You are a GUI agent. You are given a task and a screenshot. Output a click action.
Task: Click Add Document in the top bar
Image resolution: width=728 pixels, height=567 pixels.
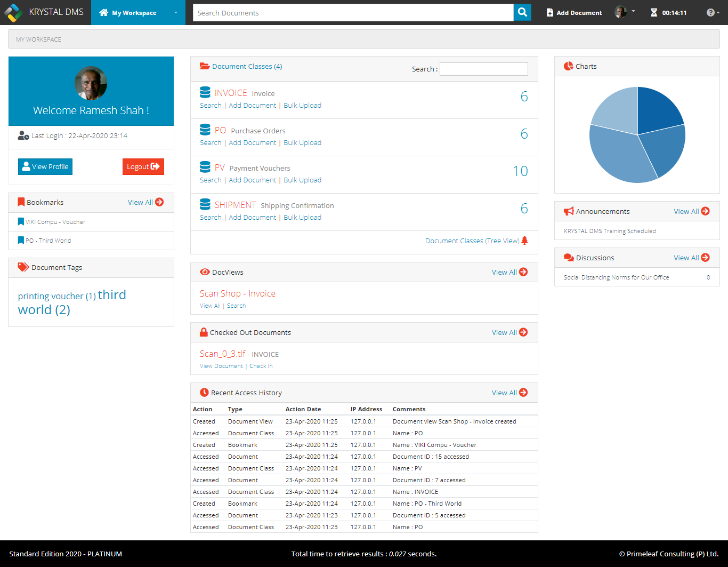coord(574,13)
